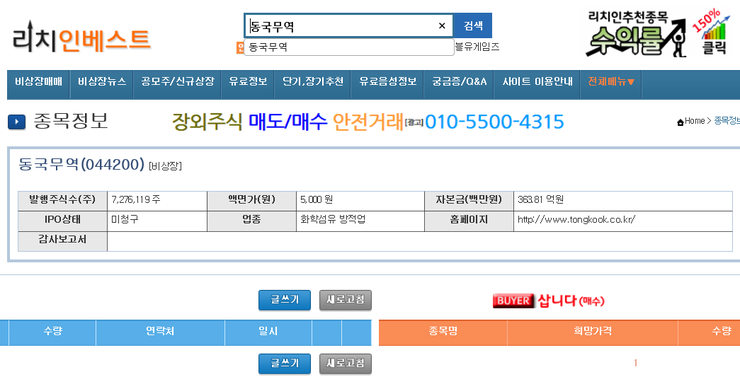Click the 검색 search button
The height and width of the screenshot is (379, 740).
coord(473,25)
